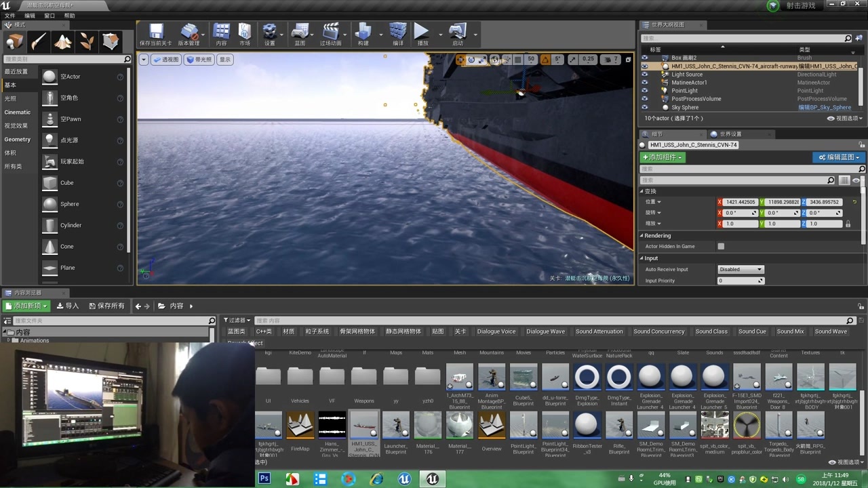Click the Play (播放) button in toolbar

[422, 34]
